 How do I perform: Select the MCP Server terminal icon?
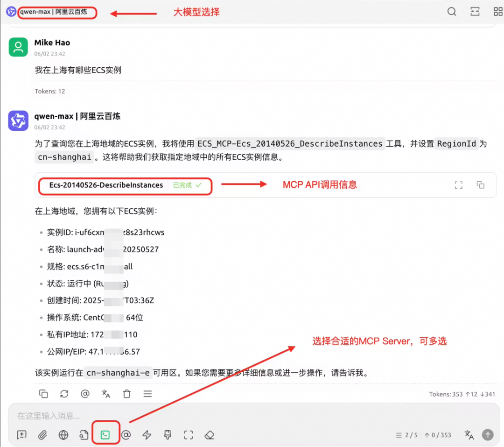point(105,435)
